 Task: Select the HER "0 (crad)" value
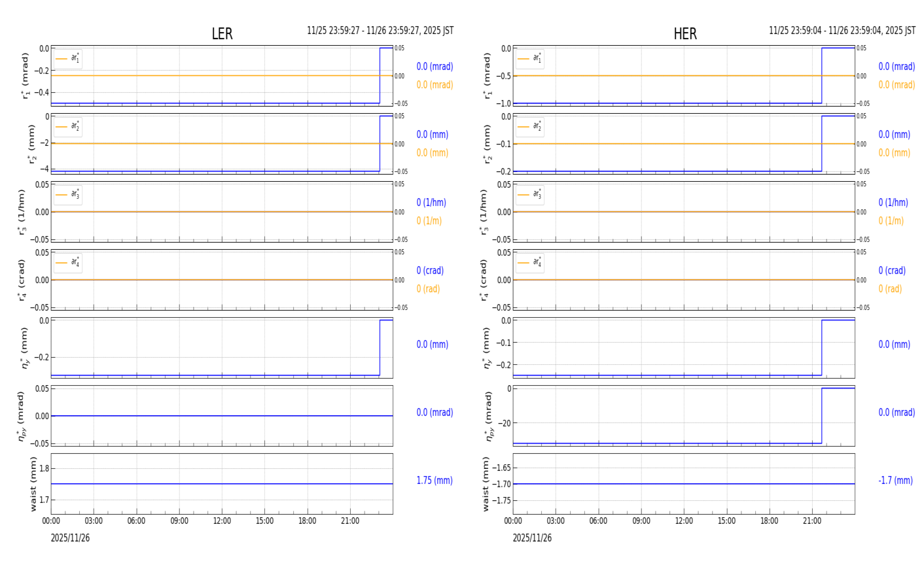[x=892, y=271]
